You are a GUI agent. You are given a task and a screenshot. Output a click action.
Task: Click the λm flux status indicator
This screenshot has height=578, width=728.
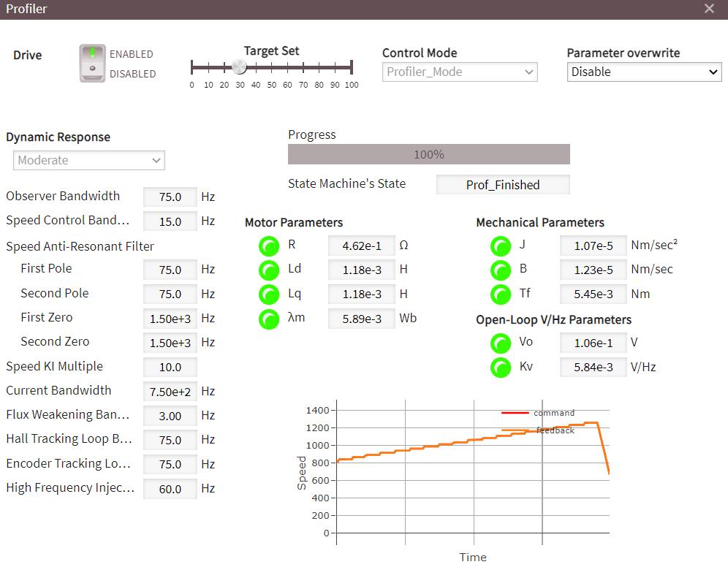coord(269,319)
